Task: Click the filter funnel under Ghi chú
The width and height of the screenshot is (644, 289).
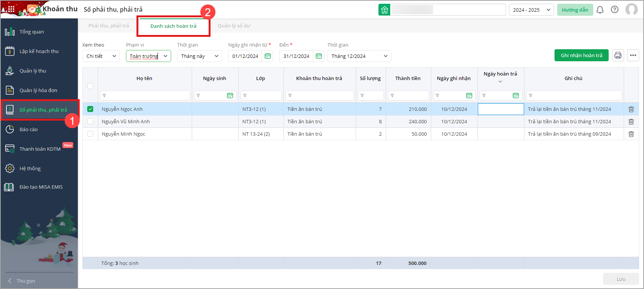Action: (x=530, y=95)
